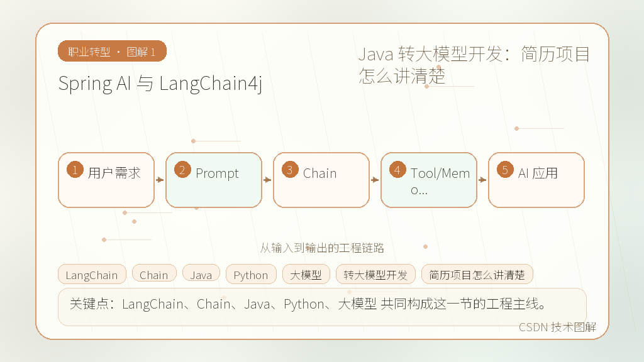
Task: Click the arrow between Chain and Tool/Memo
Action: pos(375,180)
